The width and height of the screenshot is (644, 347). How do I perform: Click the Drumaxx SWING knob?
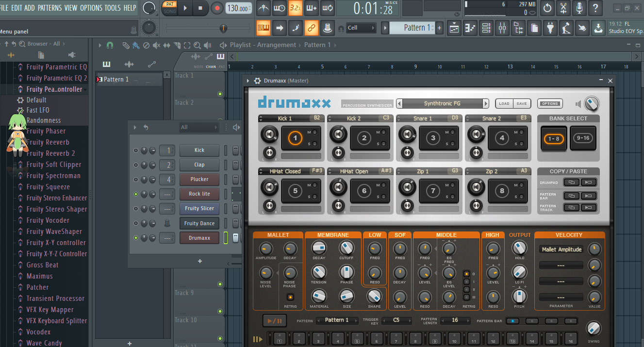tap(593, 329)
